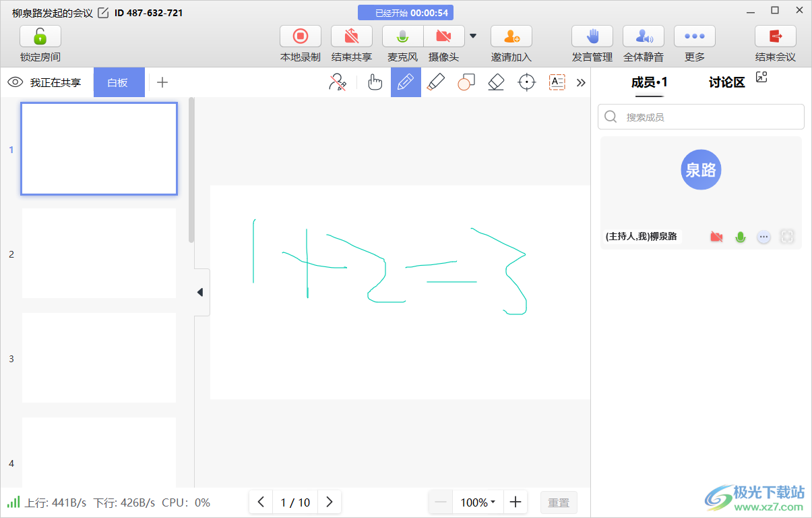Open the invite to join (邀请加入) button
Viewport: 812px width, 518px height.
coord(511,36)
